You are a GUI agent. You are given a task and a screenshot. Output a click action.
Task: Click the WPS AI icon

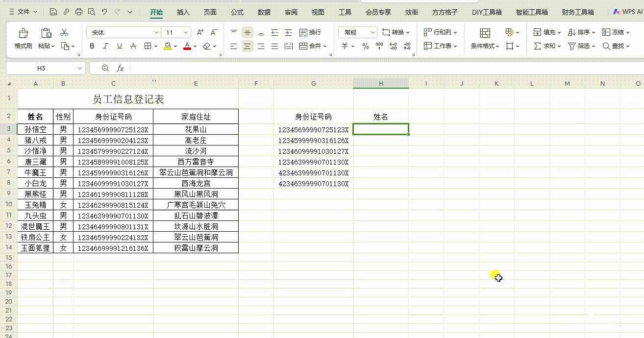point(617,12)
